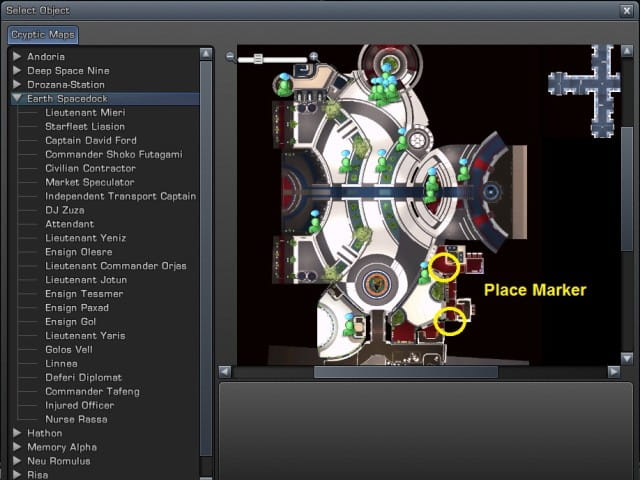Click the upper yellow circle place marker
Viewport: 640px width, 480px height.
pos(444,267)
